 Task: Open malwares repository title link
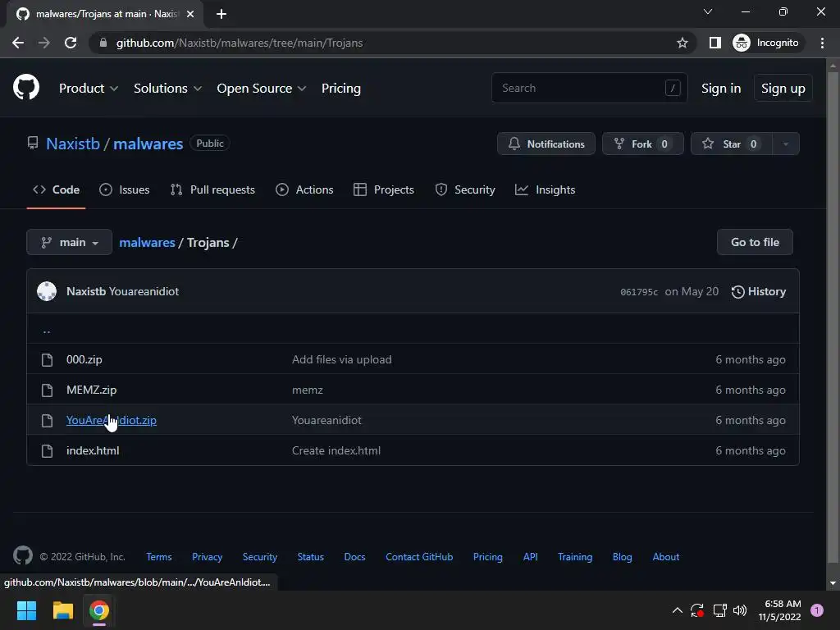coord(148,144)
